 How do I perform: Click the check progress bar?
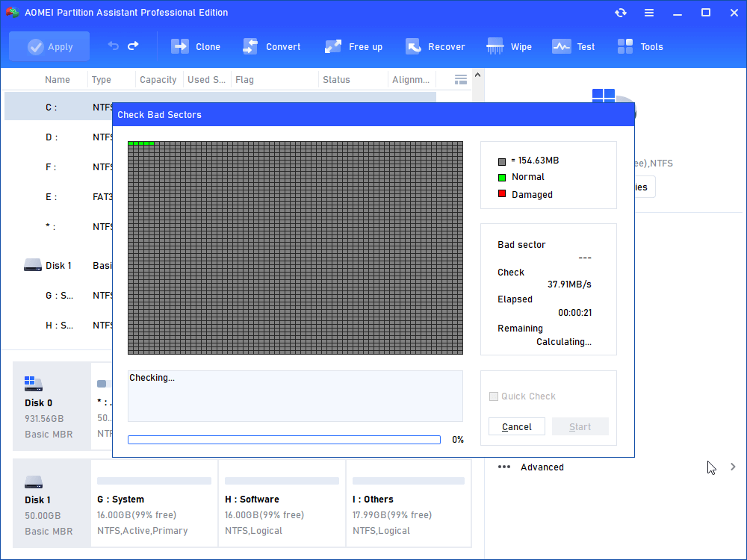284,440
